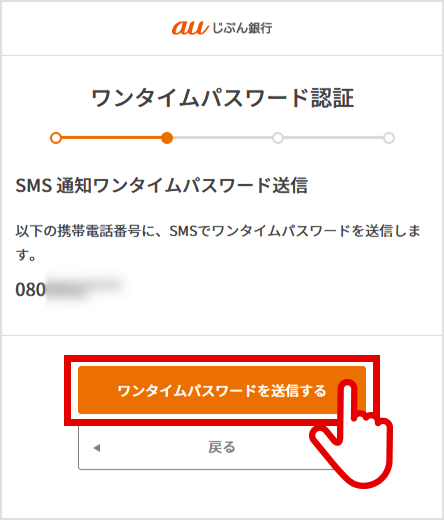Click gray progress segment before last step
The width and height of the screenshot is (444, 520).
tap(333, 138)
